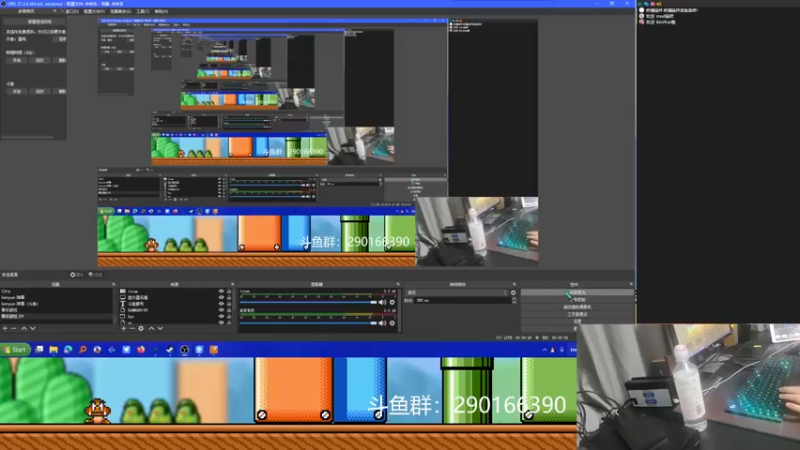Screen dimensions: 800x450
Task: Open settings gear of first mixer channel
Action: coord(392,303)
